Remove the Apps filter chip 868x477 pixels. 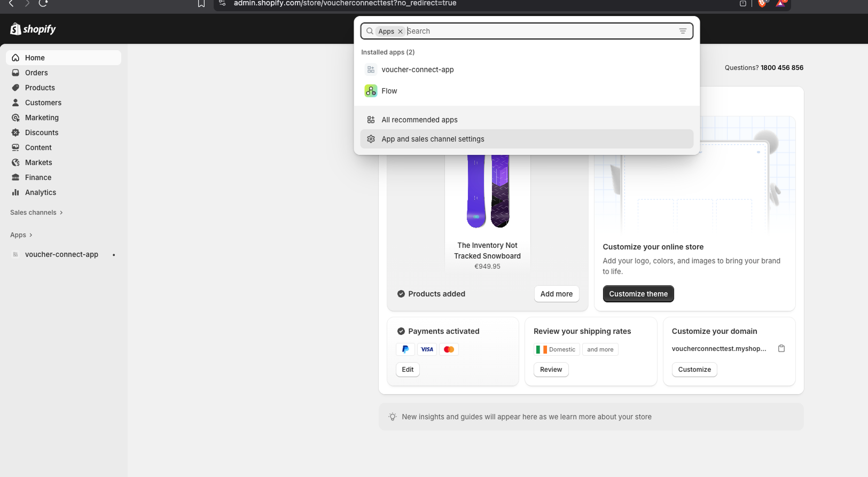click(400, 32)
